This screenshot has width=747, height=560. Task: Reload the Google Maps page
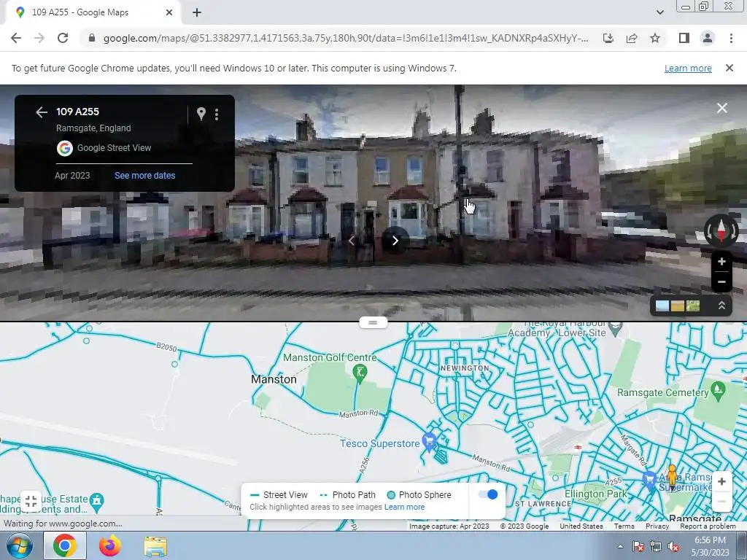tap(63, 38)
